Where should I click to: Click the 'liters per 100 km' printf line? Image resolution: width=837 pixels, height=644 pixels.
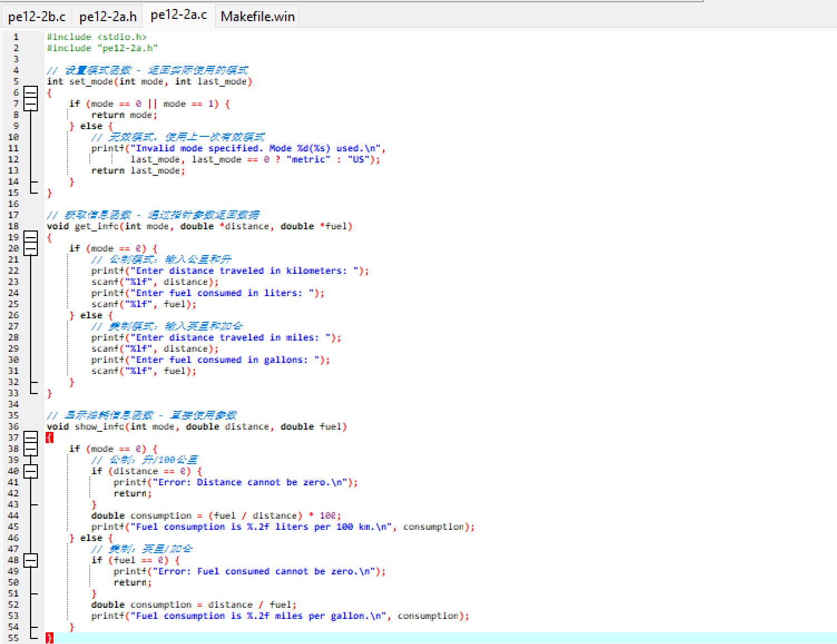(x=283, y=527)
